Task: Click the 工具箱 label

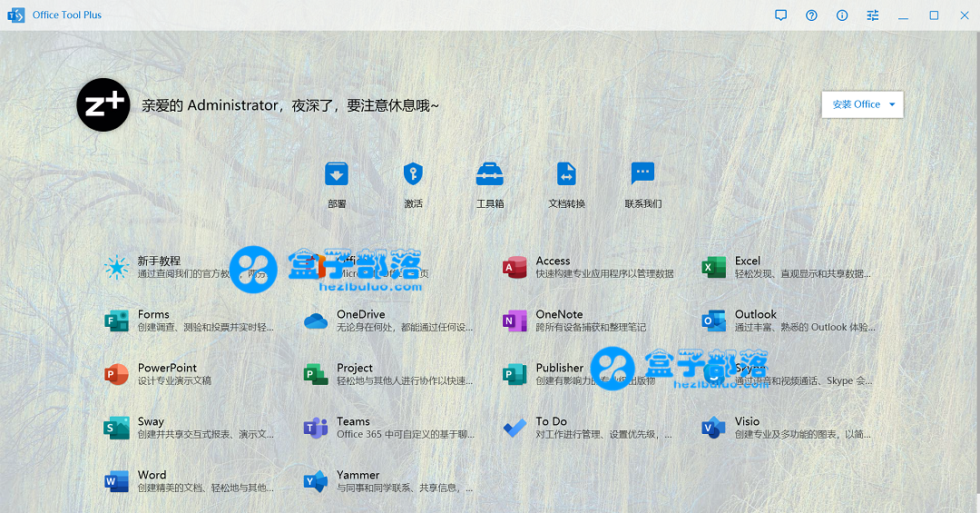Action: 490,204
